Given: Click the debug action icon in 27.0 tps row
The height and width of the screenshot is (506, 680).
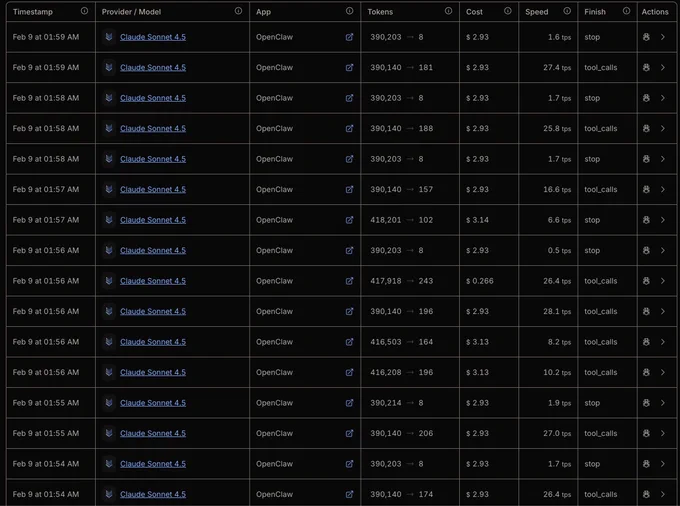Looking at the screenshot, I should tap(646, 434).
